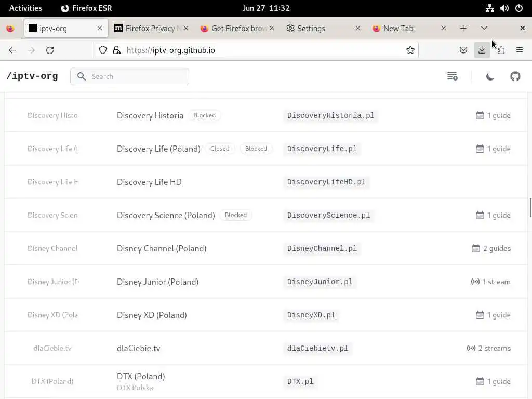This screenshot has height=399, width=532.
Task: Open Disney Channel 2 guides link
Action: pos(491,248)
